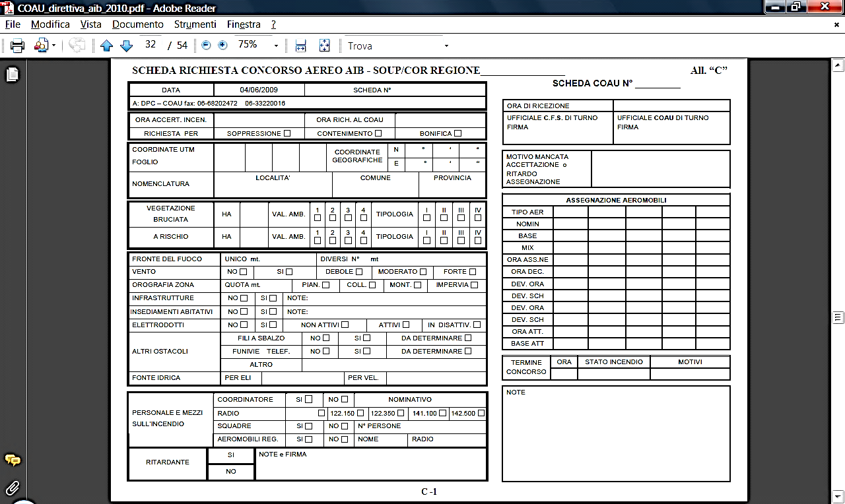Go to the next page with the down arrow
Screen dimensions: 845x504
point(127,46)
